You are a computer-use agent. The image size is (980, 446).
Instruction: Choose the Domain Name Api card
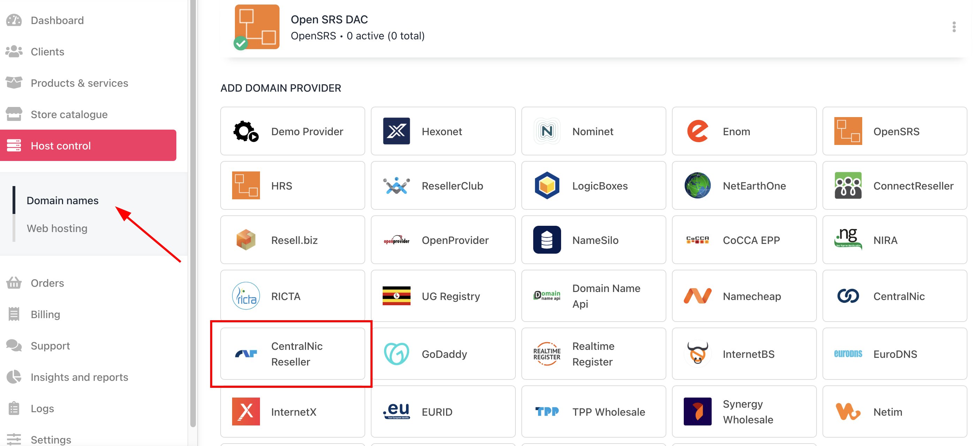[x=594, y=296]
